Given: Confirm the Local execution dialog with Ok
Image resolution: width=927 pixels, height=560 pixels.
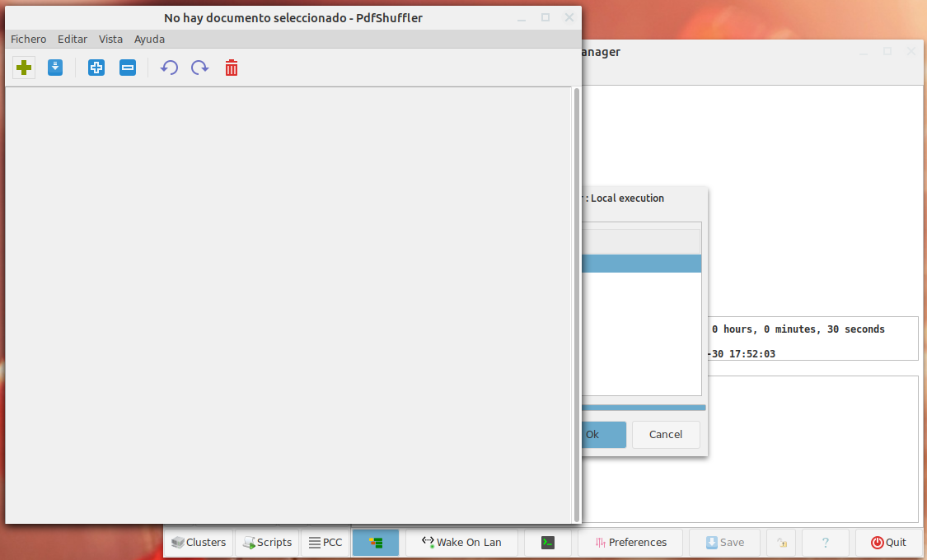Looking at the screenshot, I should click(604, 435).
